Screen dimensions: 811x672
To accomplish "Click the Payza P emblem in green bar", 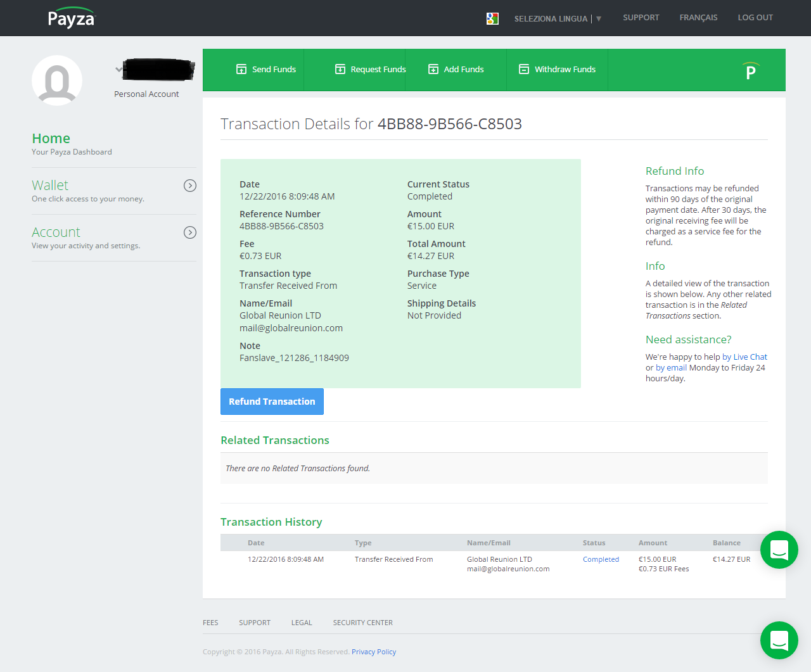I will [x=751, y=71].
